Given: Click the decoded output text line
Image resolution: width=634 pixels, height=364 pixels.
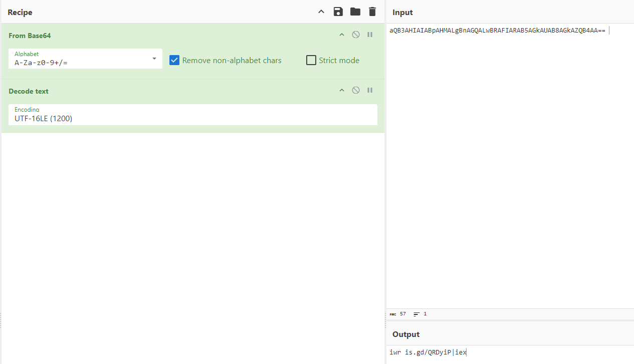Looking at the screenshot, I should (428, 352).
